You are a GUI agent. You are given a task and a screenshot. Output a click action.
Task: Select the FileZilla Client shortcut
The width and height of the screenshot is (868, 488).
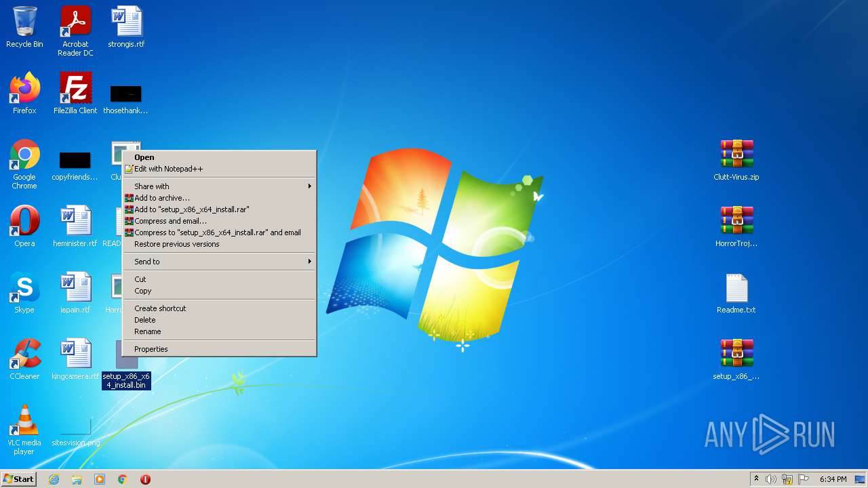click(x=75, y=94)
